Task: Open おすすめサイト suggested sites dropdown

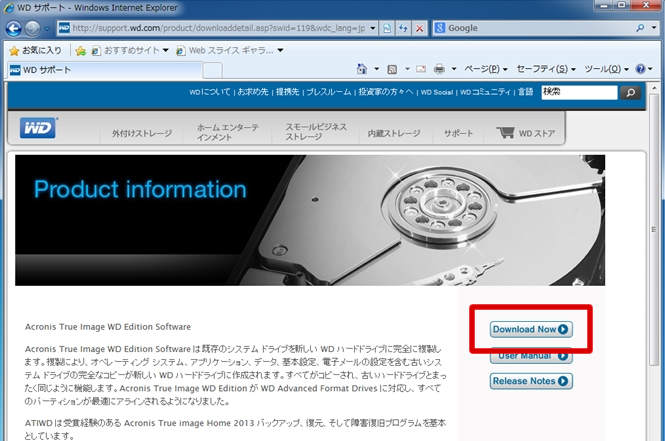Action: 130,50
